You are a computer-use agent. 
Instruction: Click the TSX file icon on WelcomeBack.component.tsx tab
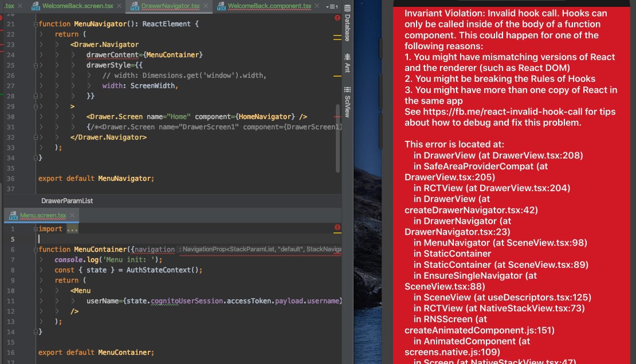click(221, 6)
